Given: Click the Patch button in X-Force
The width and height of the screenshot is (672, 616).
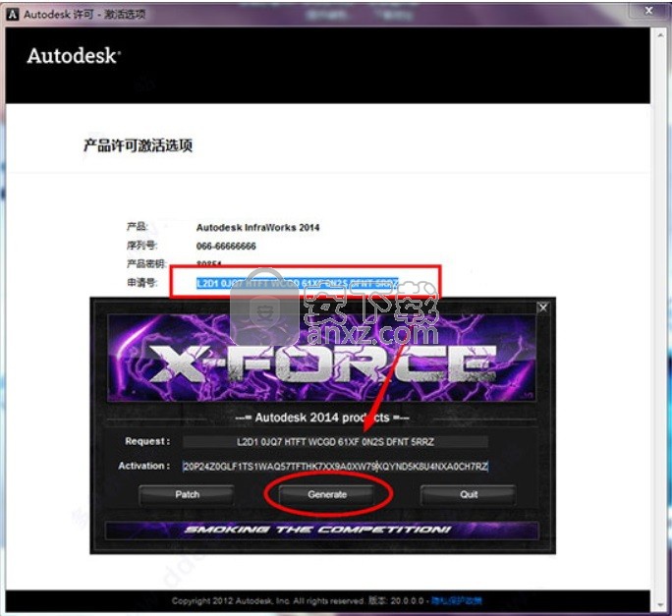Looking at the screenshot, I should pyautogui.click(x=187, y=495).
